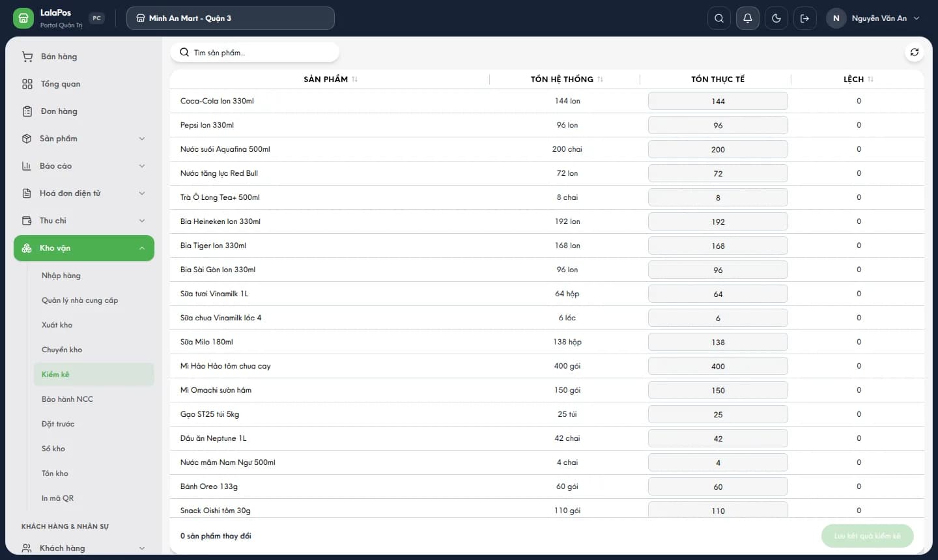Go to Bảo hành NCC submenu

(x=94, y=399)
